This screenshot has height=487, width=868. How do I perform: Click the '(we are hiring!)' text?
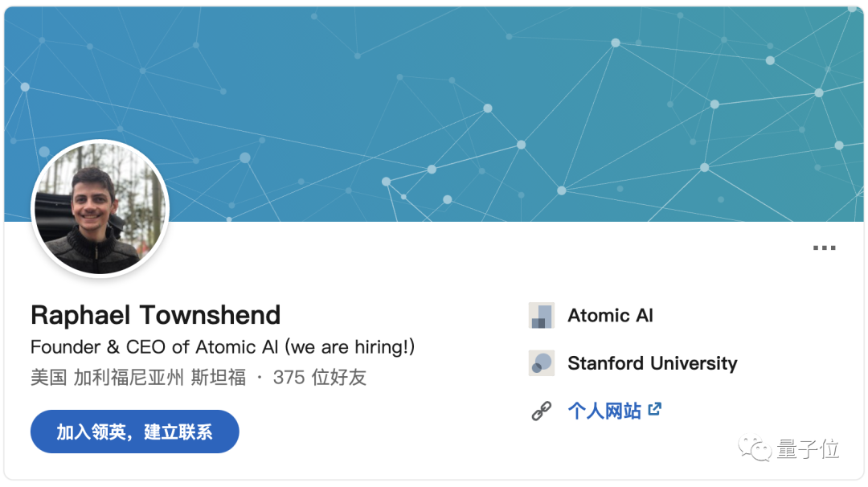(351, 347)
